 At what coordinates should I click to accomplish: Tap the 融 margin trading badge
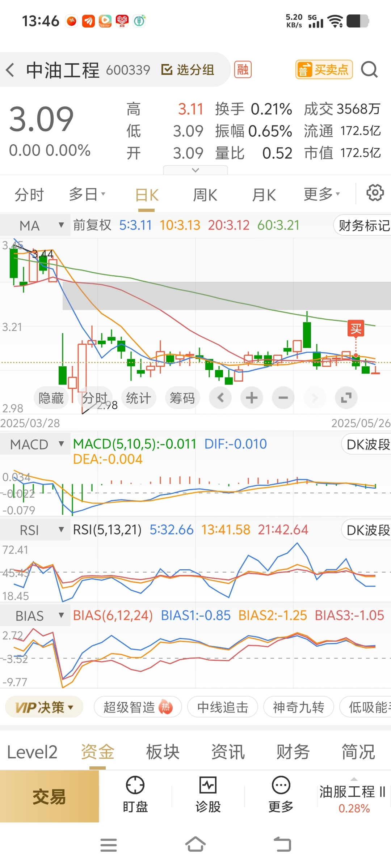(243, 69)
